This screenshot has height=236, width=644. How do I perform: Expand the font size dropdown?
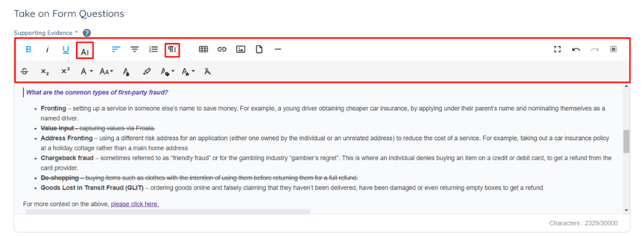coord(106,71)
